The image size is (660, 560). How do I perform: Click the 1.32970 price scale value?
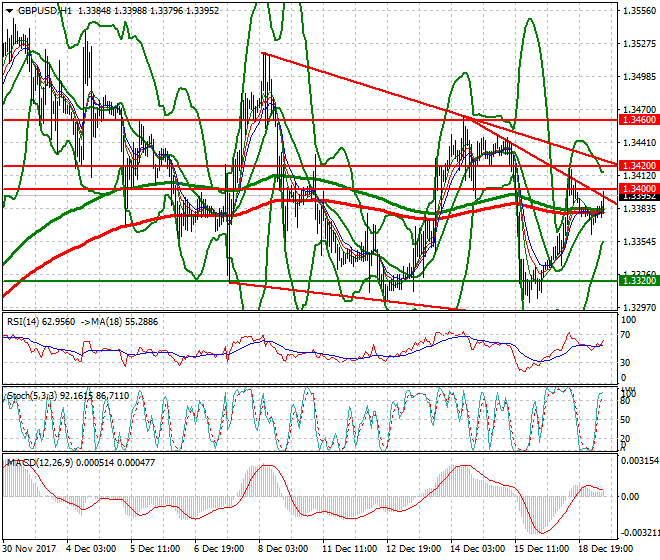[x=640, y=308]
